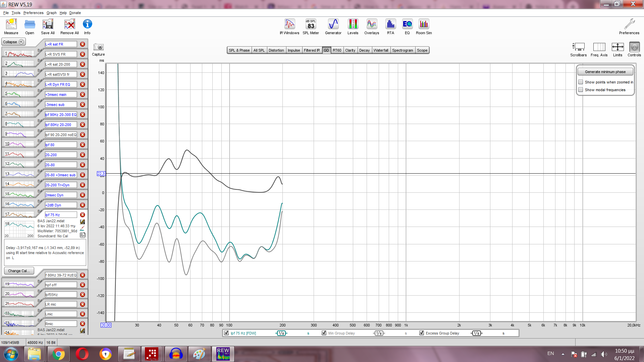This screenshot has height=362, width=644.
Task: Open the signal Generator
Action: 333,26
